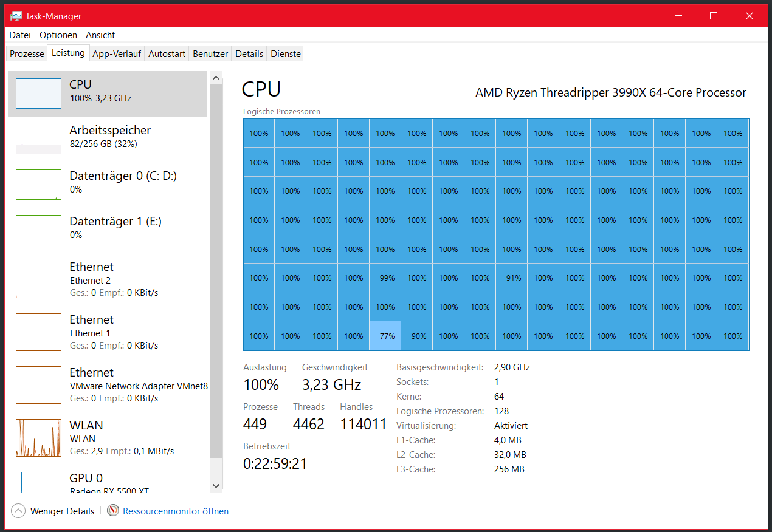Open the Details tab
Viewport: 772px width, 532px height.
249,53
